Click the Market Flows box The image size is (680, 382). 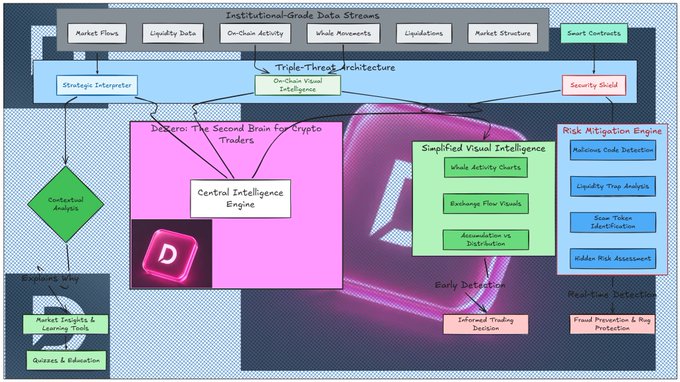pyautogui.click(x=97, y=33)
